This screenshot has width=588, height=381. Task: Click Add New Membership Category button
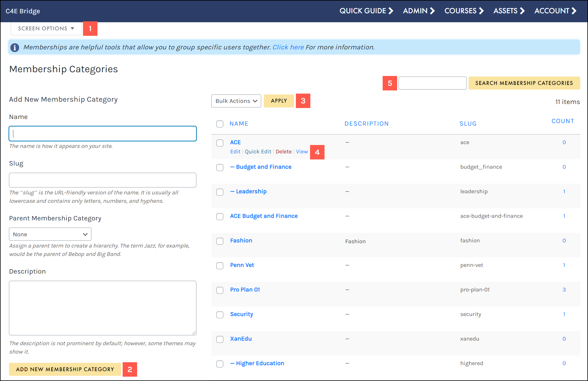65,369
